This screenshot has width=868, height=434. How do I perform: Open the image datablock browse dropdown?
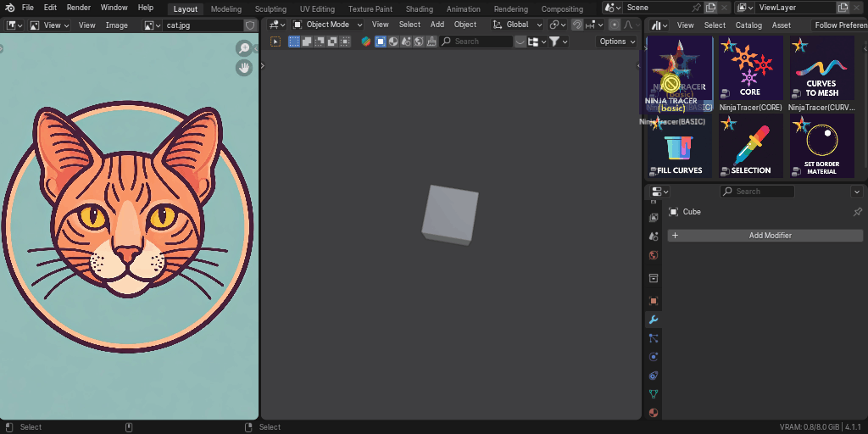pos(152,25)
